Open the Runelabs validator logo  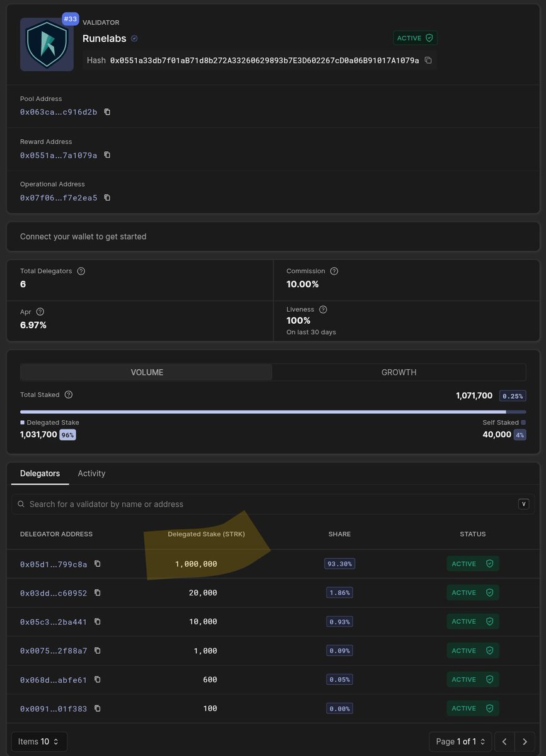coord(47,44)
